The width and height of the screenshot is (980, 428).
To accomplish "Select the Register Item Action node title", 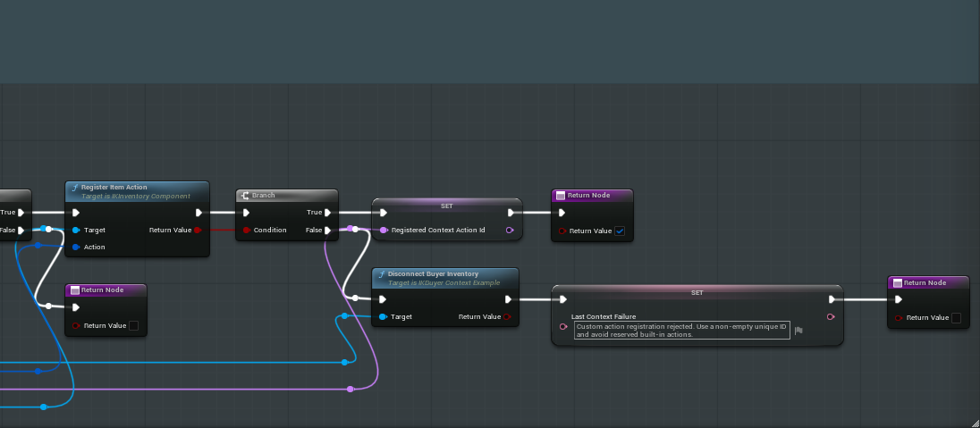I will point(114,188).
